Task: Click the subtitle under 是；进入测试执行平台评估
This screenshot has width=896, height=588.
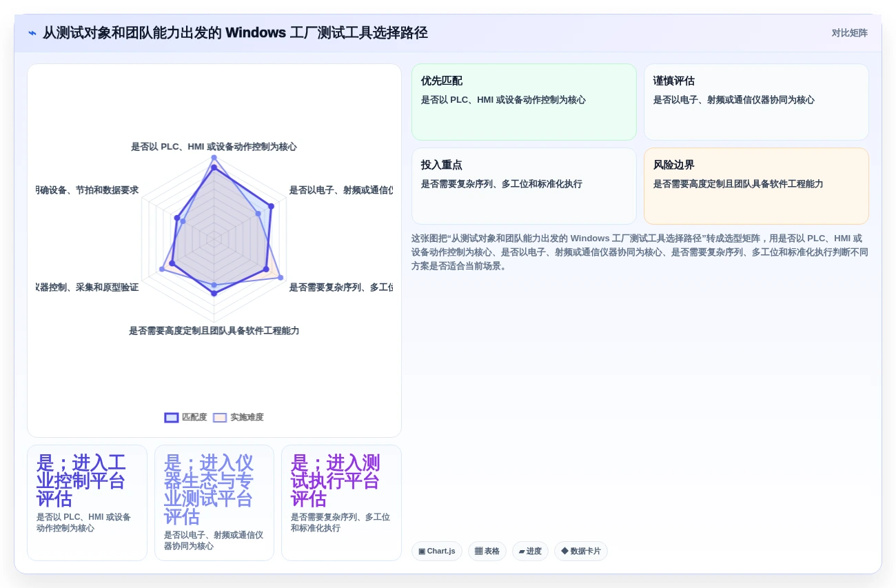Action: pyautogui.click(x=340, y=523)
